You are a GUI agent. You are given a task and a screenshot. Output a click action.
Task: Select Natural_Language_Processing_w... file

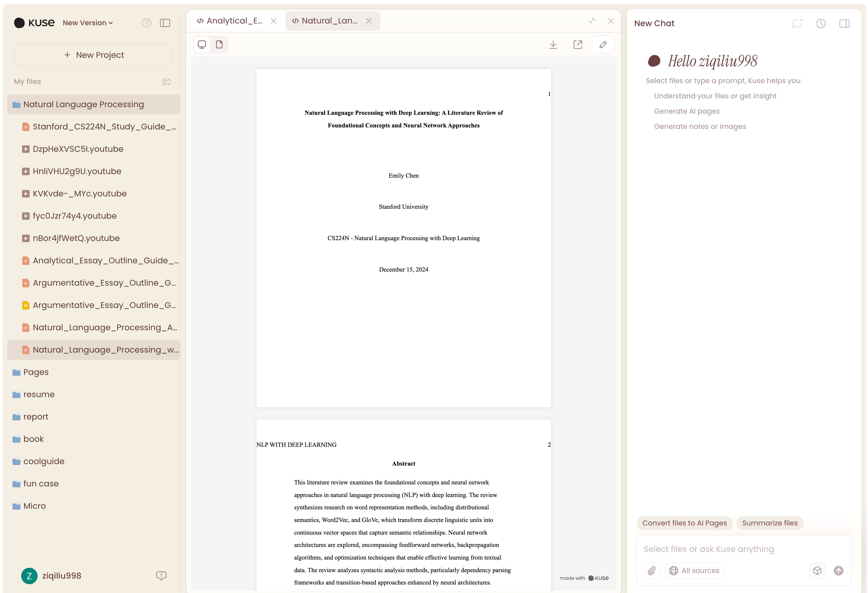pos(93,350)
